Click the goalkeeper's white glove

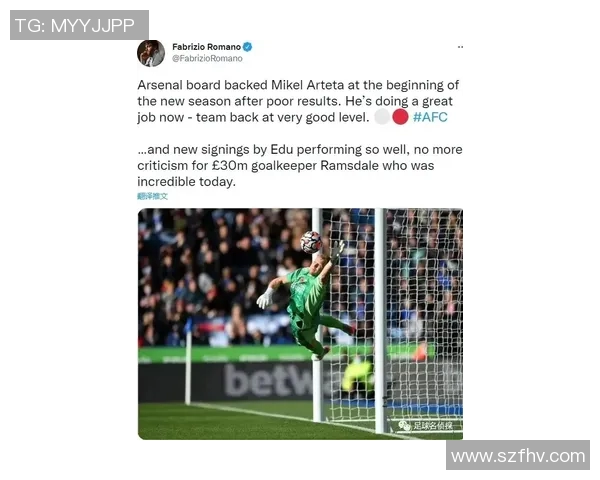pos(265,299)
